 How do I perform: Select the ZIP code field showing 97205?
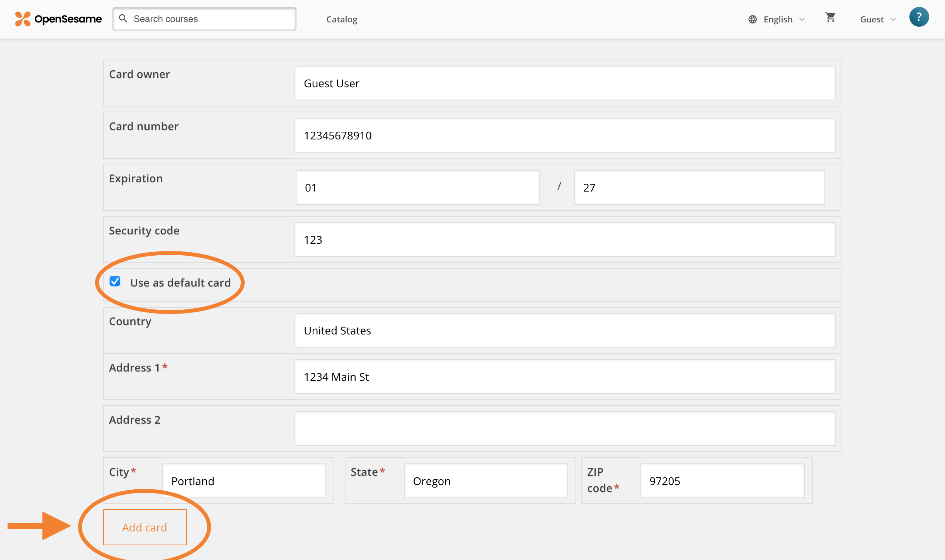point(722,481)
